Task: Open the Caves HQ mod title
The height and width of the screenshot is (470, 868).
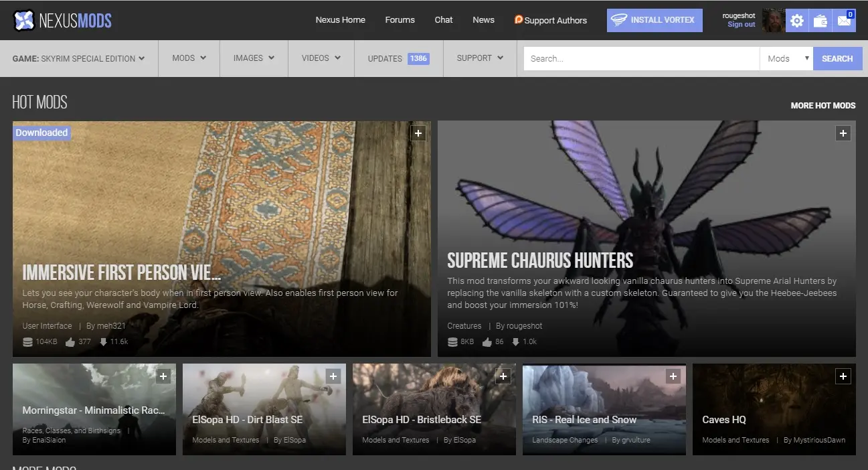Action: (724, 420)
